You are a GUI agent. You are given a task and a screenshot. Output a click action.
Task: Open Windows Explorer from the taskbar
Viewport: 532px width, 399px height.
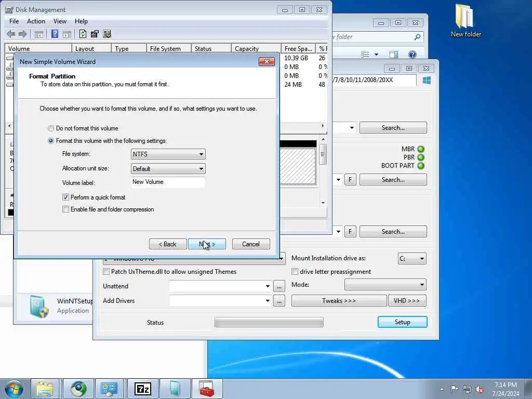point(45,389)
